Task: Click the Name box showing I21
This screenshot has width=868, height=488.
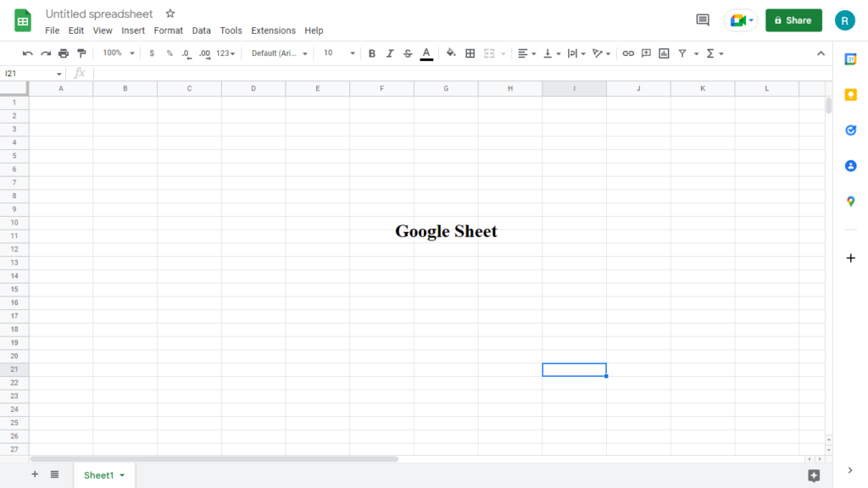Action: coord(33,74)
